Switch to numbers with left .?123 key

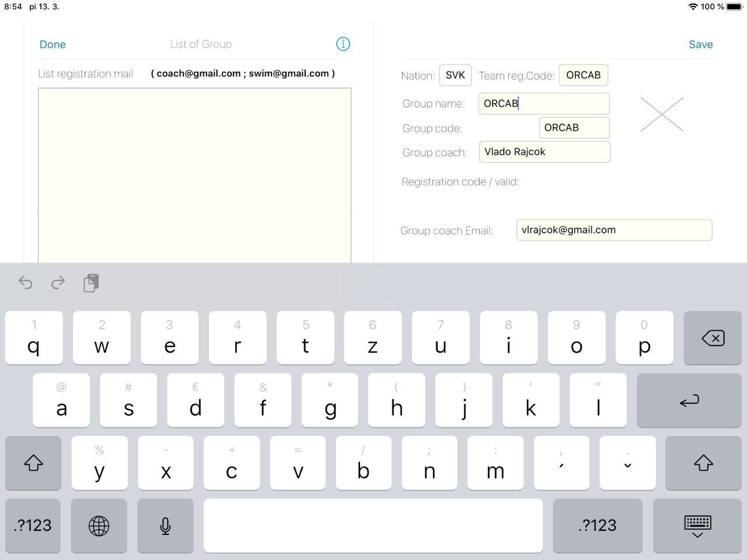pyautogui.click(x=33, y=526)
